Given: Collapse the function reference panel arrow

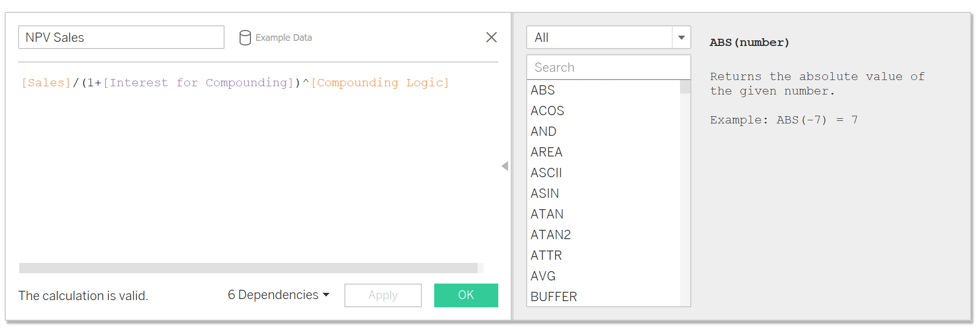Looking at the screenshot, I should point(505,166).
